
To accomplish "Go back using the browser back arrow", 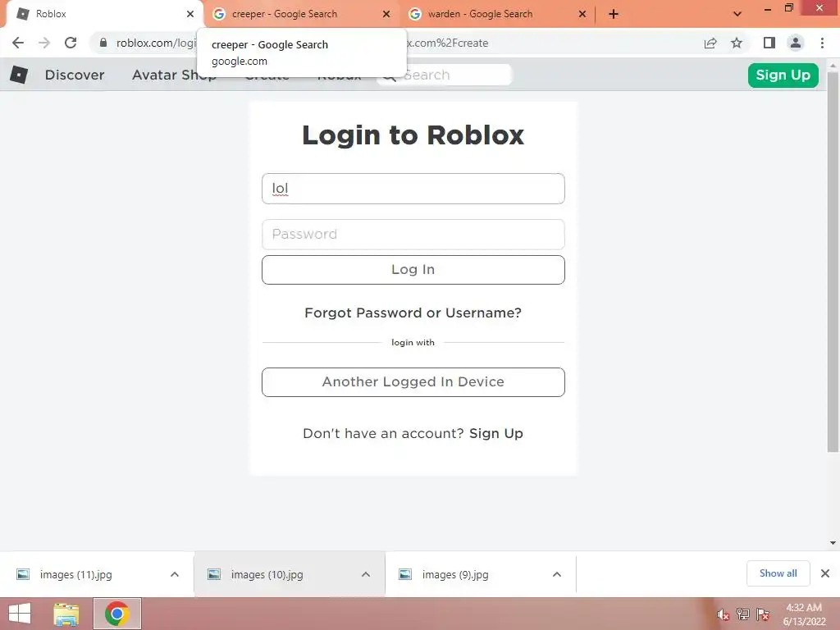I will point(18,43).
